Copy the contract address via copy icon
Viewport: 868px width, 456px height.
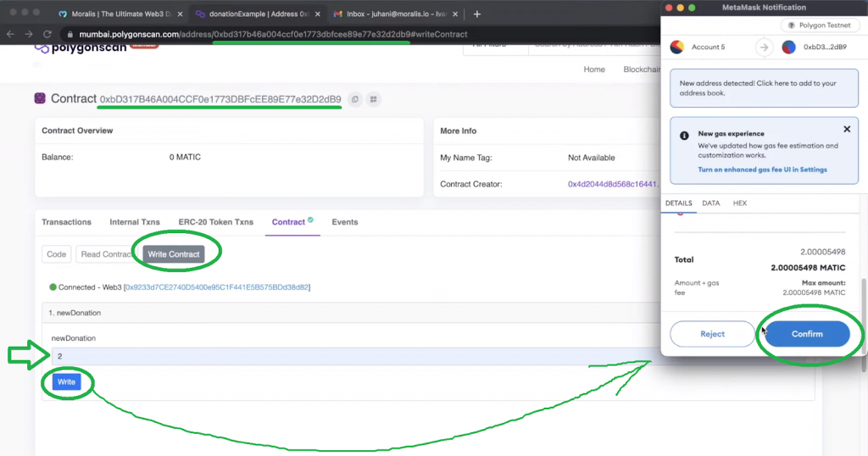click(355, 100)
